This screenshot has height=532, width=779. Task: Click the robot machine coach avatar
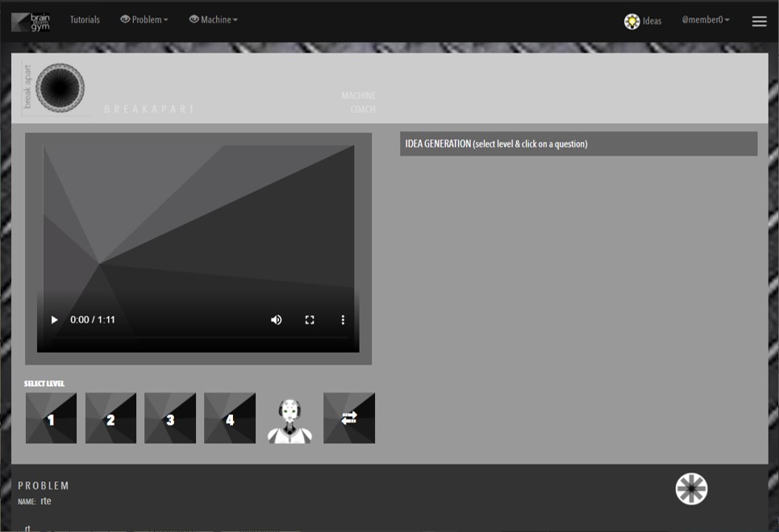(x=290, y=421)
